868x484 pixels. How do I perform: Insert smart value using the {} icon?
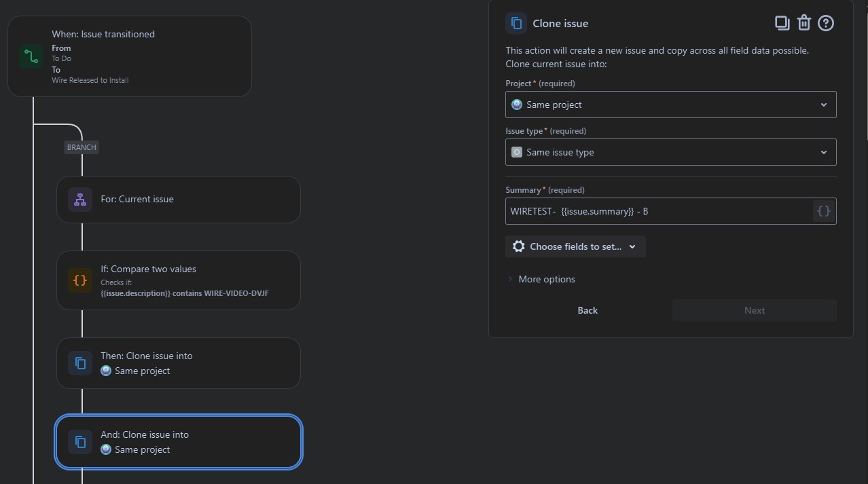(x=823, y=211)
